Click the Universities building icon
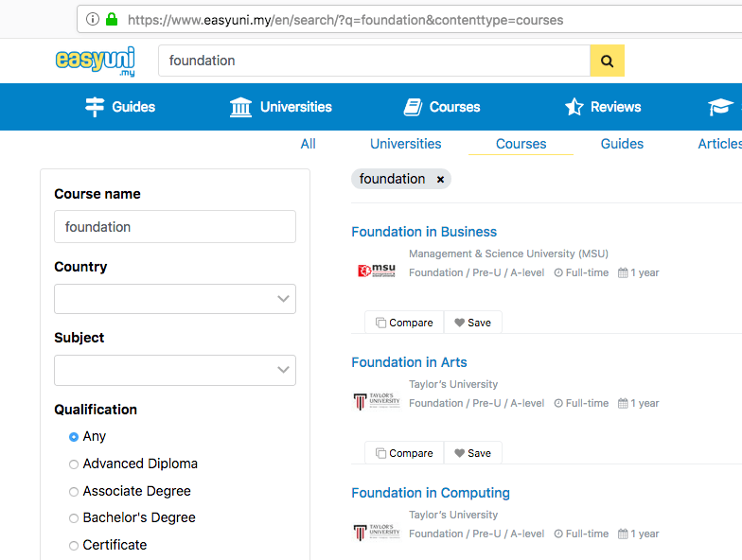 (240, 107)
